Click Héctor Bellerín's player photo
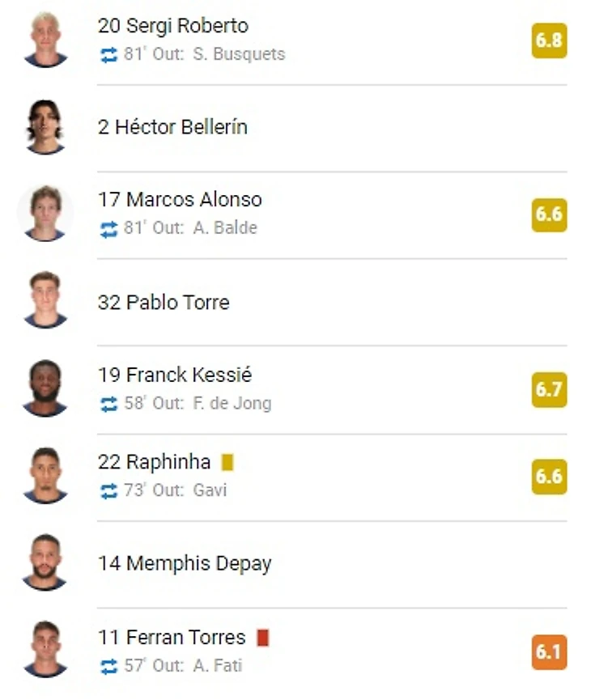 [45, 127]
